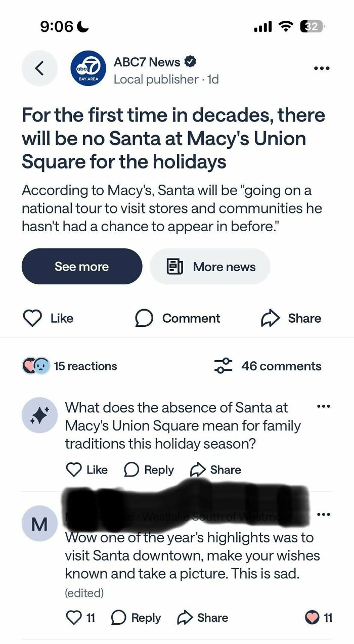Tap the sparkle AI comment icon
This screenshot has height=644, width=354.
click(39, 415)
